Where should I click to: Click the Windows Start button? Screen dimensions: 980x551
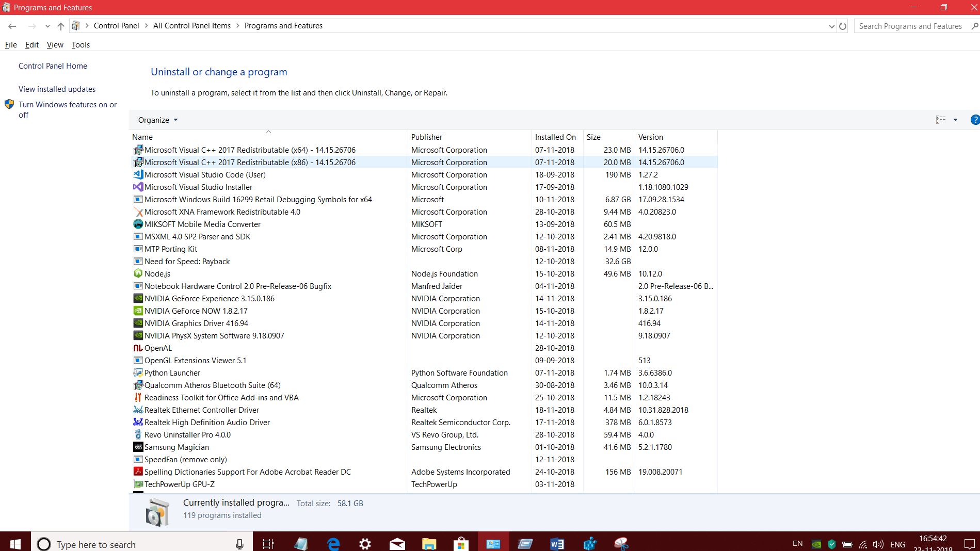15,544
